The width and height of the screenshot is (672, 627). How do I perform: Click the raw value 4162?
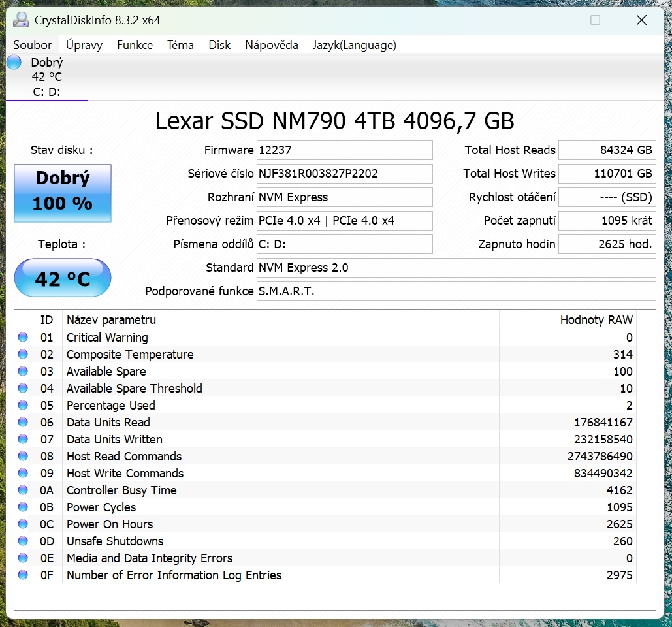[619, 490]
